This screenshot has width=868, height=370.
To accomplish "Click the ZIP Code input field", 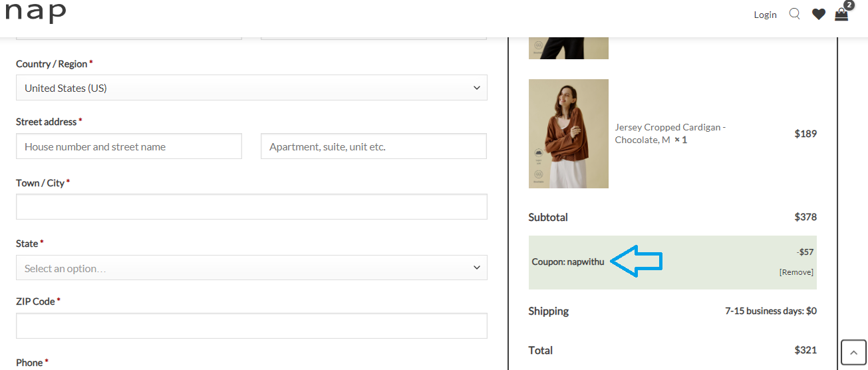I will (251, 326).
